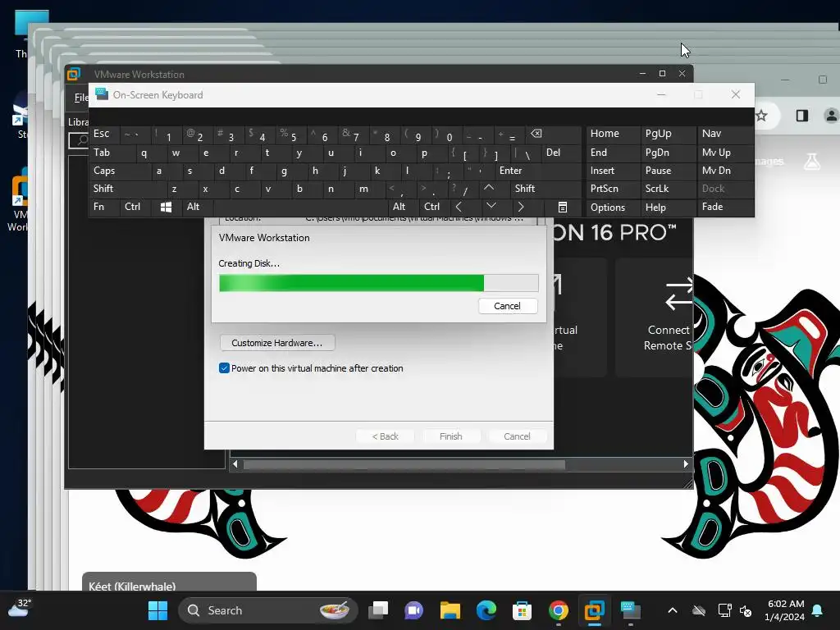Switch to Google Chrome on taskbar

tap(558, 610)
